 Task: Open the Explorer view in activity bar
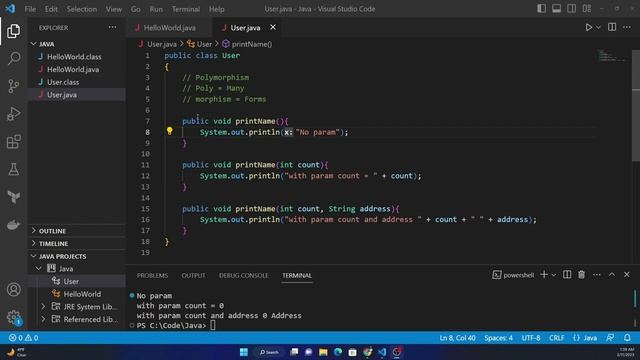coord(13,31)
